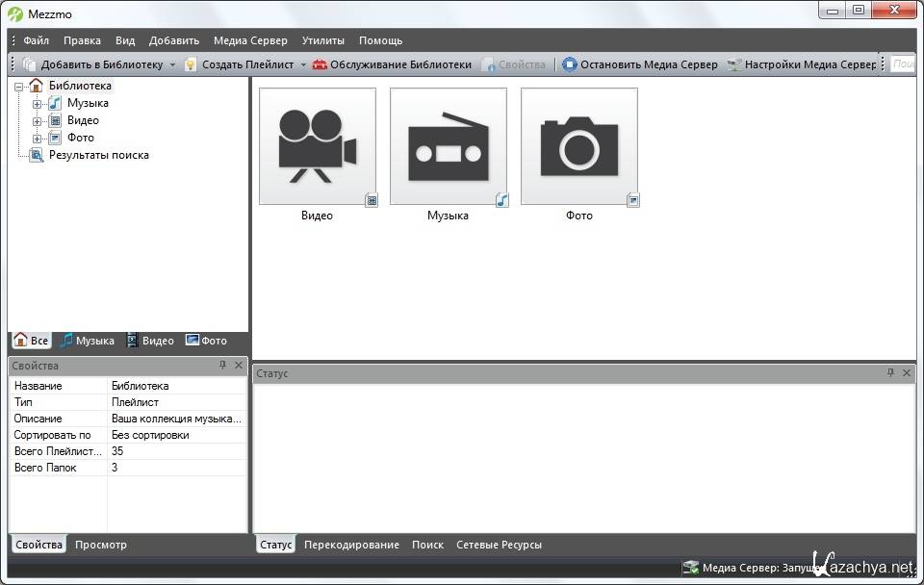Select Результаты поиска in the tree
924x585 pixels.
(98, 155)
